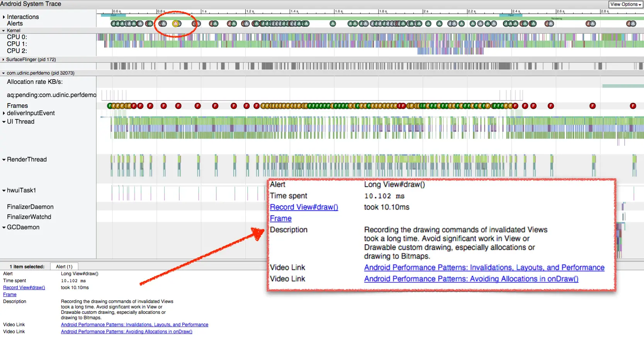
Task: Click the Frames track label
Action: 17,106
